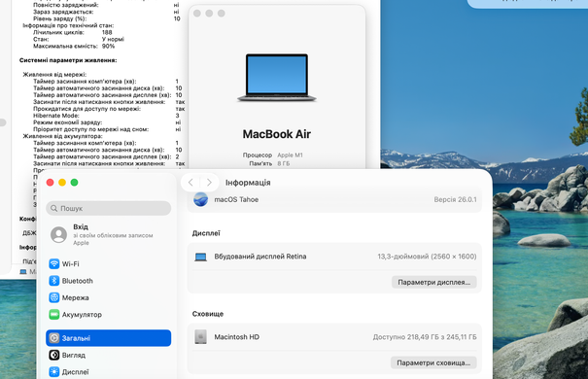
Task: Select the Загальні general item
Action: (109, 338)
